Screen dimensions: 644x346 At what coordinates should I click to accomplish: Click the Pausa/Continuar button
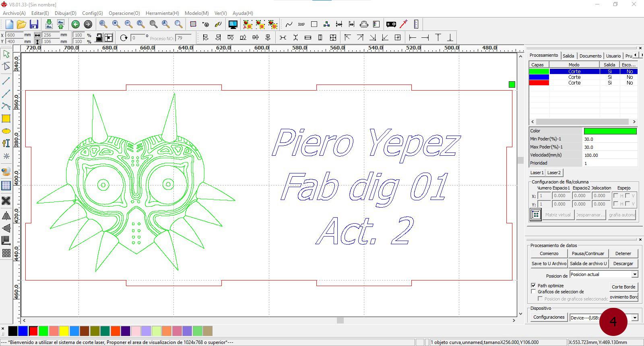coord(588,253)
